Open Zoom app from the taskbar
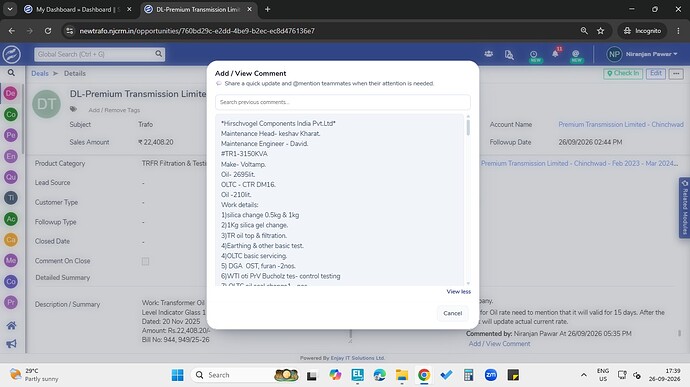 tap(491, 375)
